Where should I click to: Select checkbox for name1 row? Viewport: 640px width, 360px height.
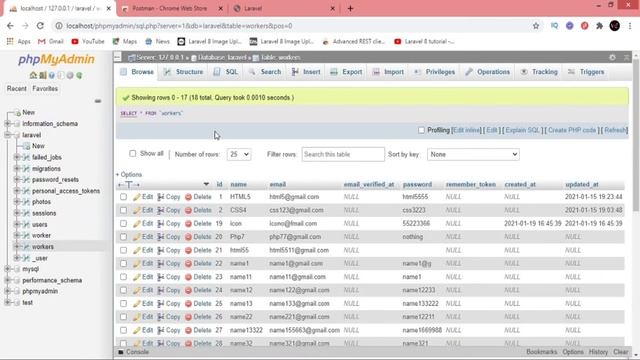pyautogui.click(x=123, y=264)
